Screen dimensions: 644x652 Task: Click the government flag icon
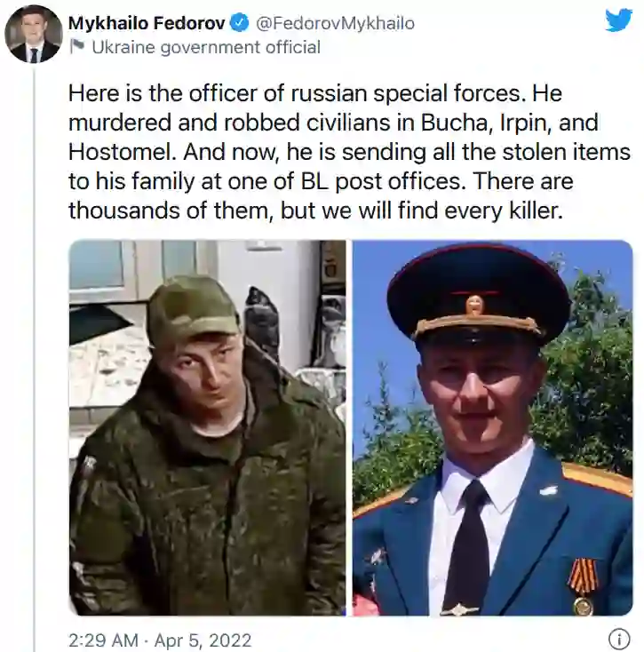[x=77, y=46]
